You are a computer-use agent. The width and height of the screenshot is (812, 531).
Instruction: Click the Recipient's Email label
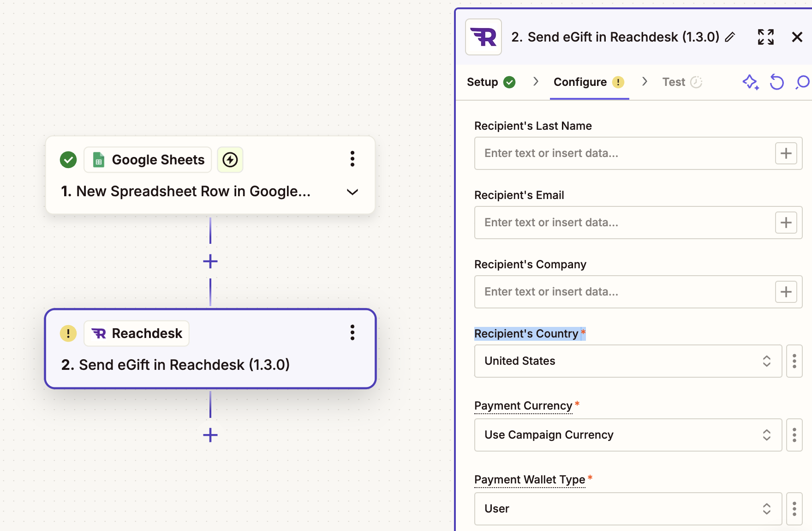519,195
